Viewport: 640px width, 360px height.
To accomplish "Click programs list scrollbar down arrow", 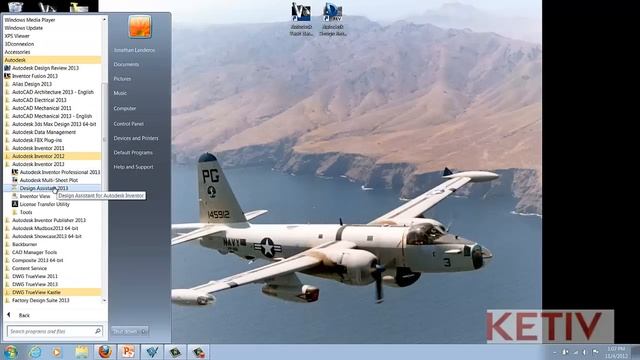I will pyautogui.click(x=104, y=300).
